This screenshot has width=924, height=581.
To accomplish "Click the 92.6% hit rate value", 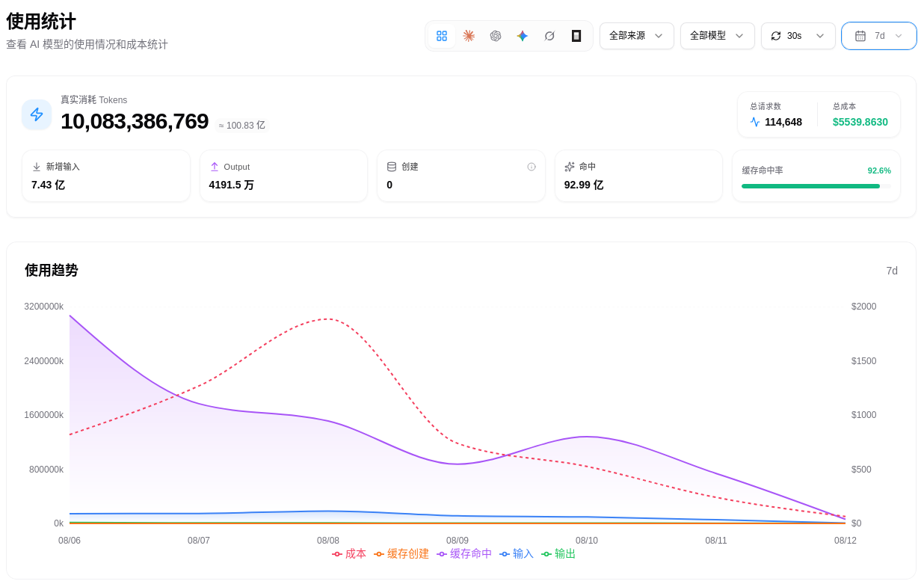I will [879, 170].
